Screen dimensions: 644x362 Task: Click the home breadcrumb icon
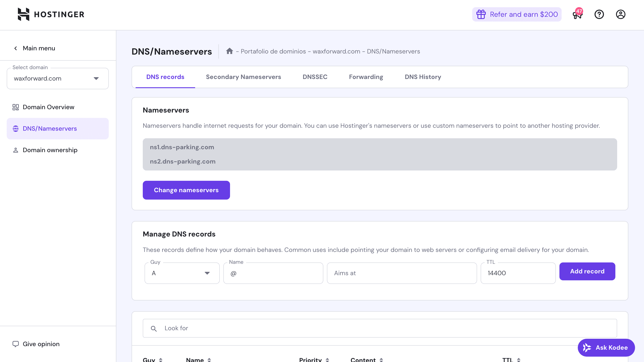229,51
